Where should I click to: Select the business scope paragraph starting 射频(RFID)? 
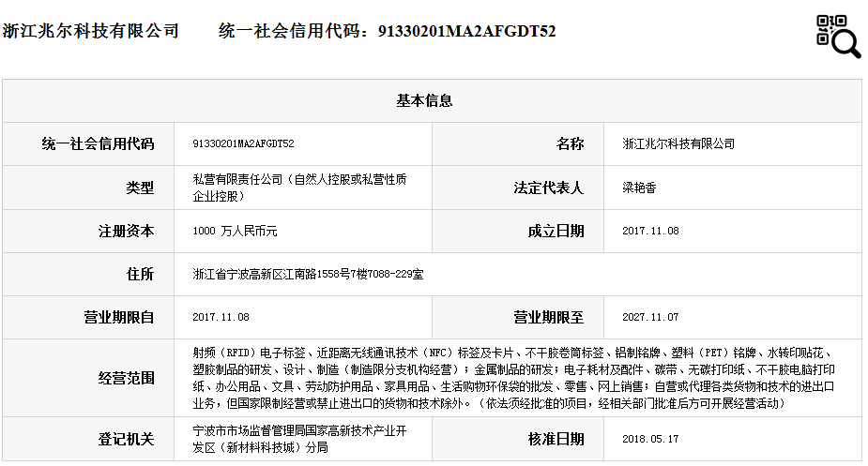point(513,378)
